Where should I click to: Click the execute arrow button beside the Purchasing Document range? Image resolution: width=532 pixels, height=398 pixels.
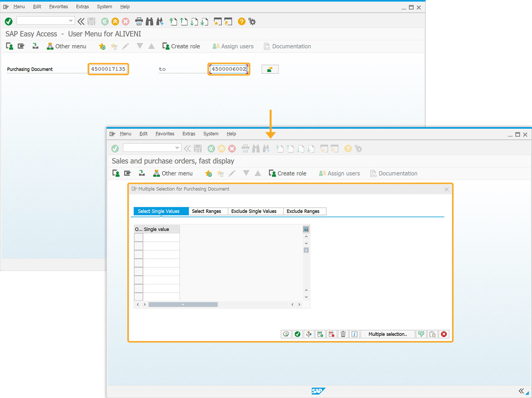point(270,69)
